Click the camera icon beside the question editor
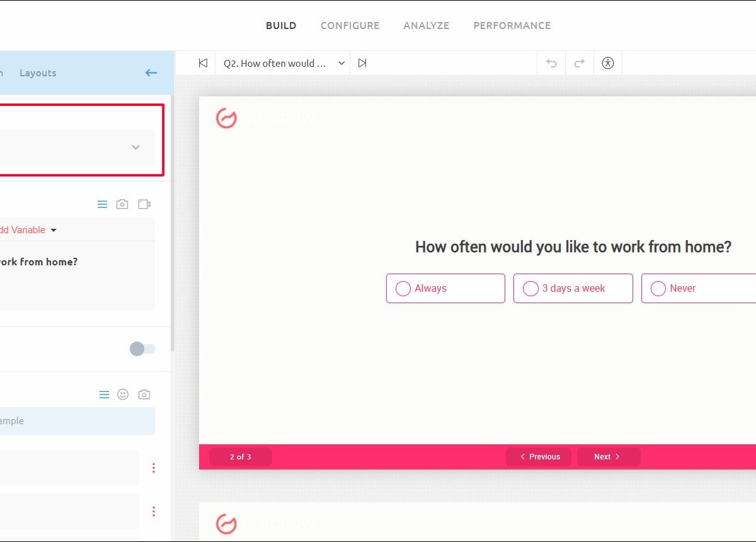 (122, 204)
